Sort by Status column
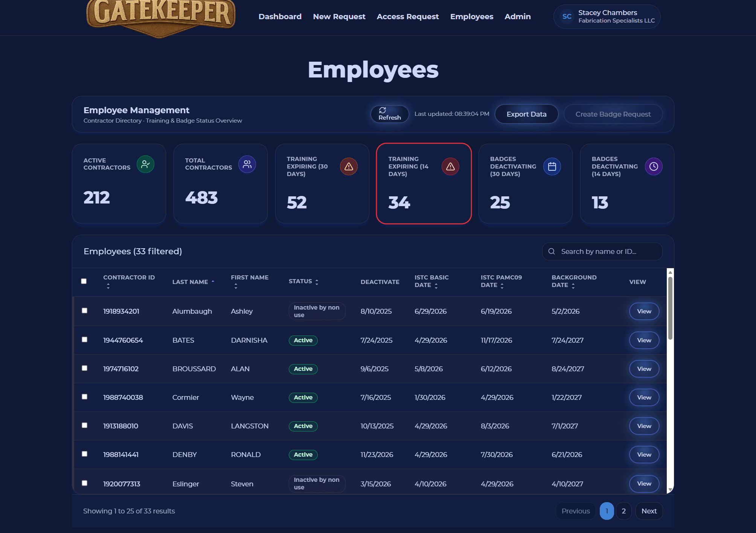Screen dimensions: 756x533 (x=303, y=281)
